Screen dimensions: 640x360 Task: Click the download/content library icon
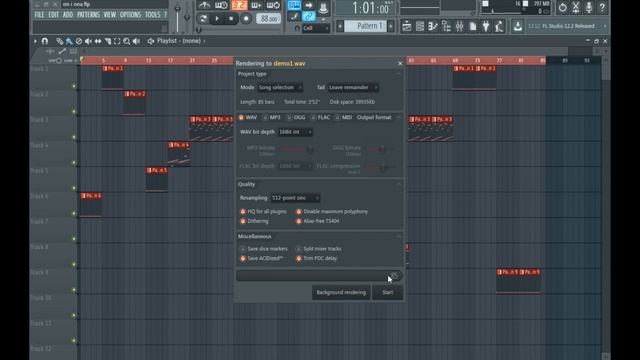518,27
